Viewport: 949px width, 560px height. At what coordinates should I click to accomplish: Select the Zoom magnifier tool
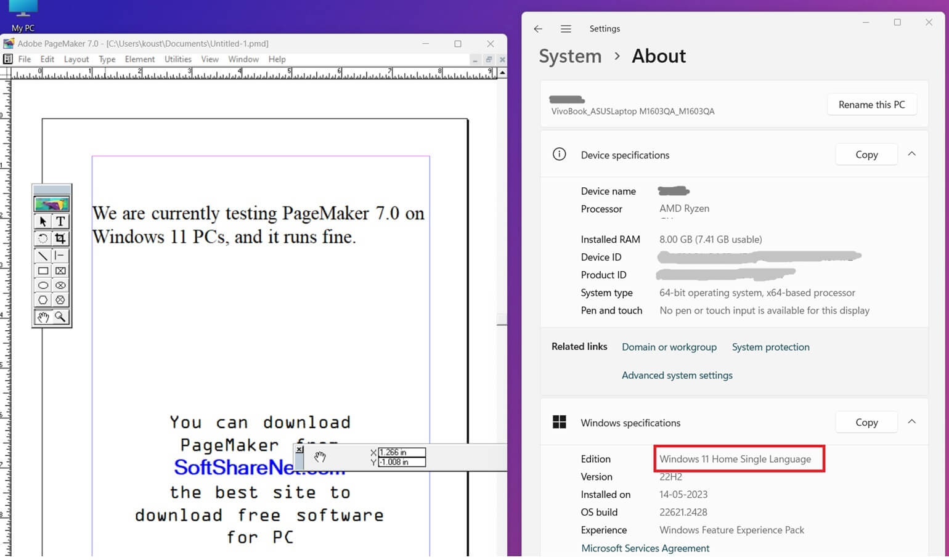point(60,317)
